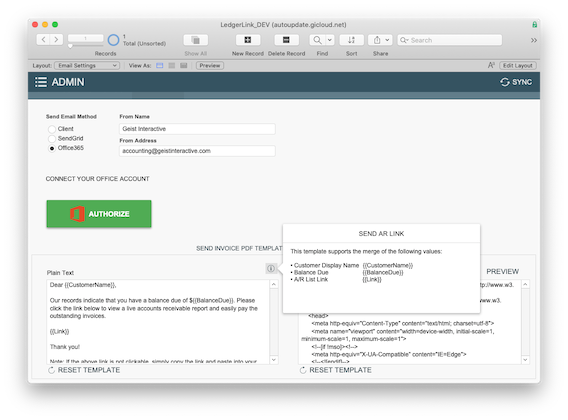The width and height of the screenshot is (568, 420).
Task: Select SendGrid email method
Action: click(52, 138)
